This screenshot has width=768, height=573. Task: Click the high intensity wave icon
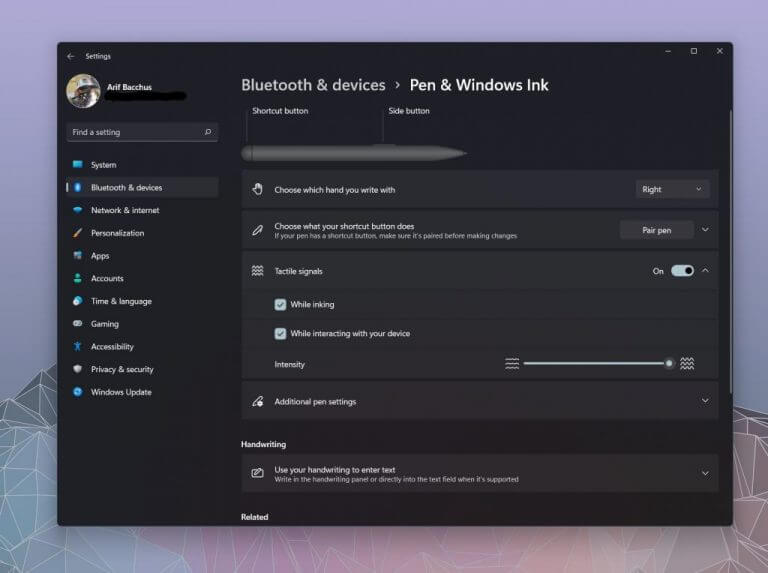[x=687, y=363]
